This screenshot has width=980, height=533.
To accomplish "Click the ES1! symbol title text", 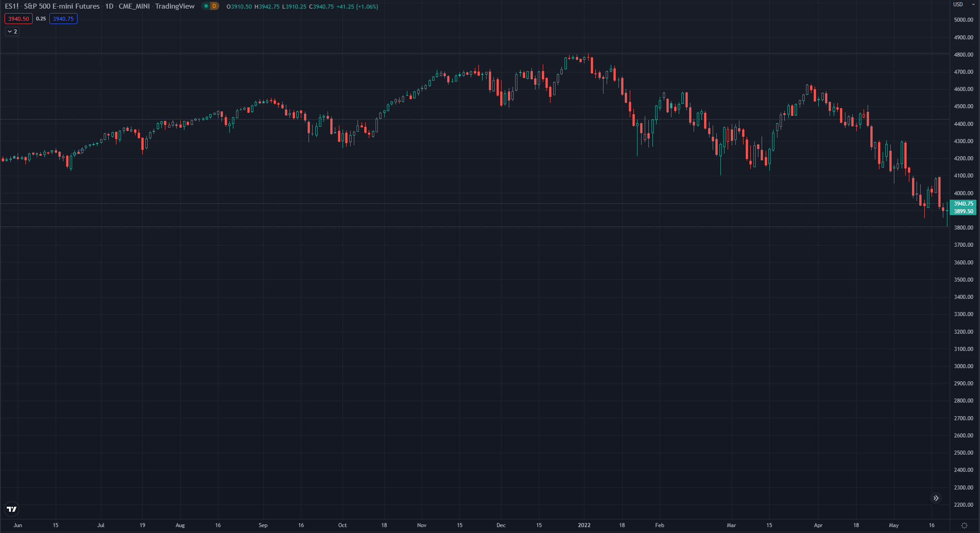I will tap(12, 6).
